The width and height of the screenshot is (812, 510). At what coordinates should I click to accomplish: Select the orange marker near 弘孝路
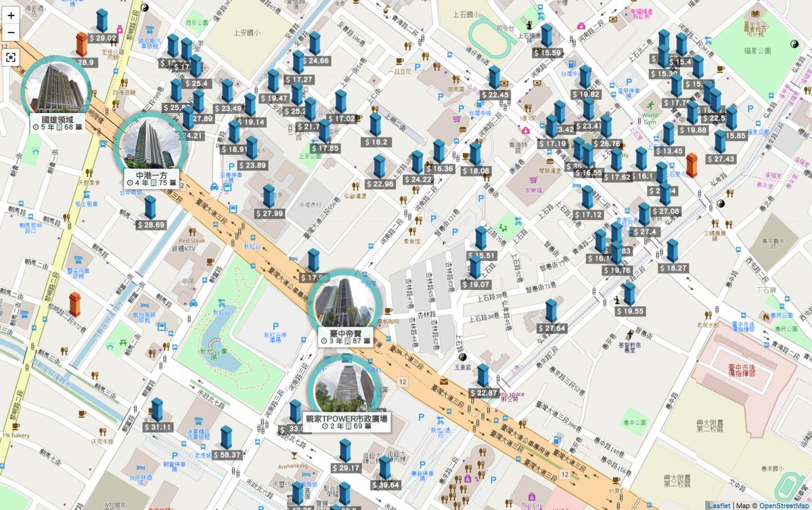coord(692,166)
